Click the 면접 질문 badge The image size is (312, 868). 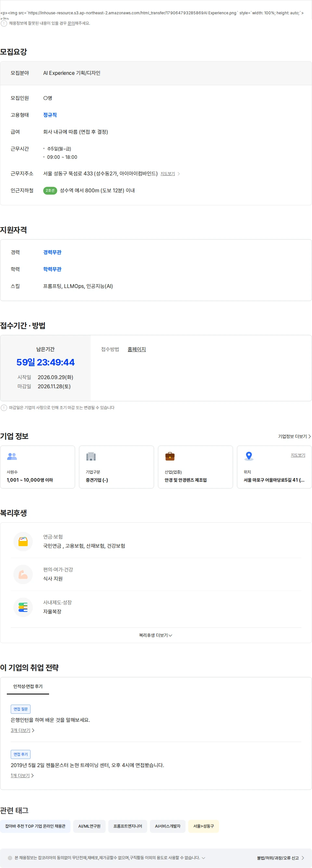(x=20, y=709)
